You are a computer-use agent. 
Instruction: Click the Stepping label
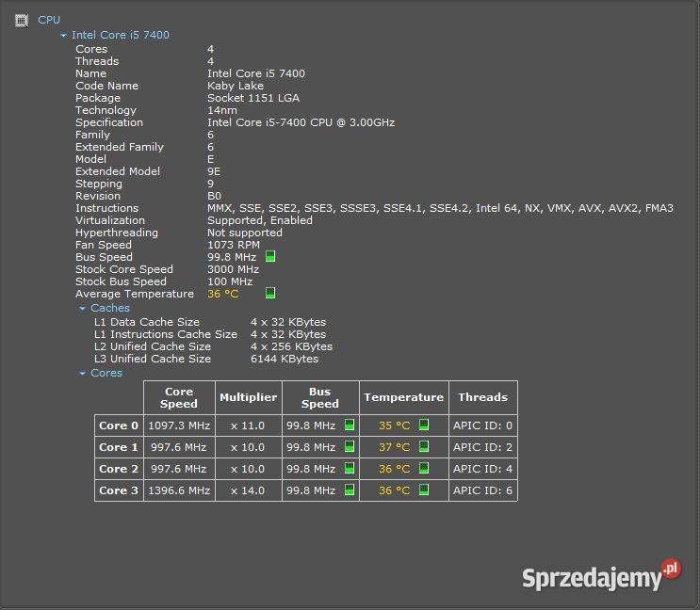(x=99, y=184)
